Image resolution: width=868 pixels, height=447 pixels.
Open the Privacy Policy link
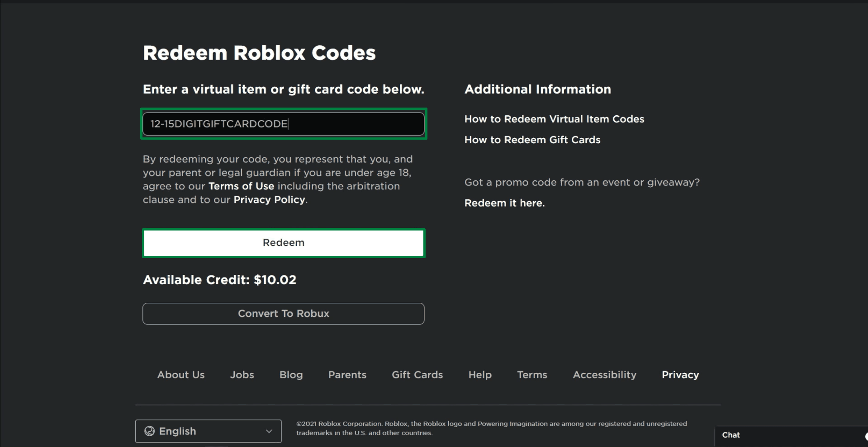tap(269, 200)
